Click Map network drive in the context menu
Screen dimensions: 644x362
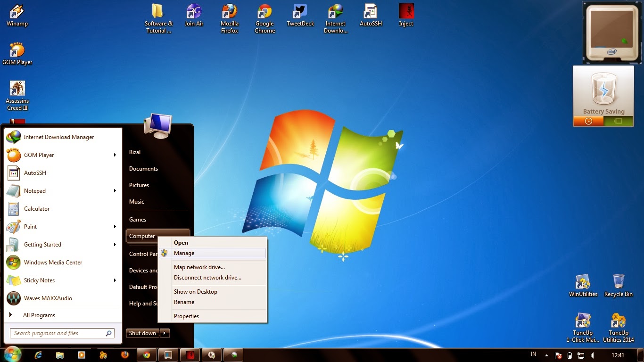pos(199,267)
